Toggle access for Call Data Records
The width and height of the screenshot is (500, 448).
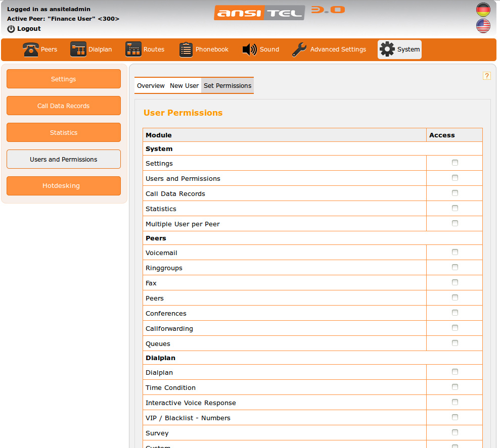click(x=455, y=193)
